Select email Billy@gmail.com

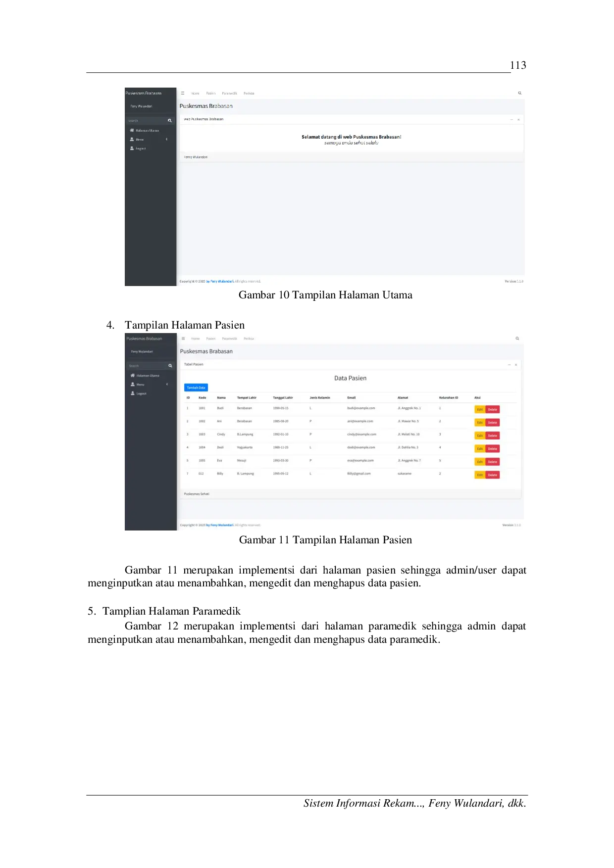coord(359,474)
